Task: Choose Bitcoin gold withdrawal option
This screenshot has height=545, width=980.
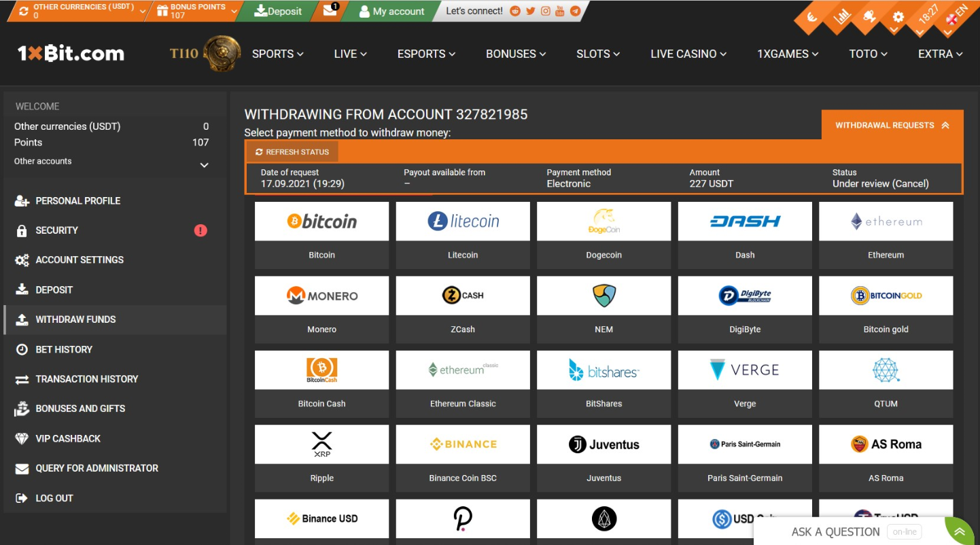Action: coord(886,309)
